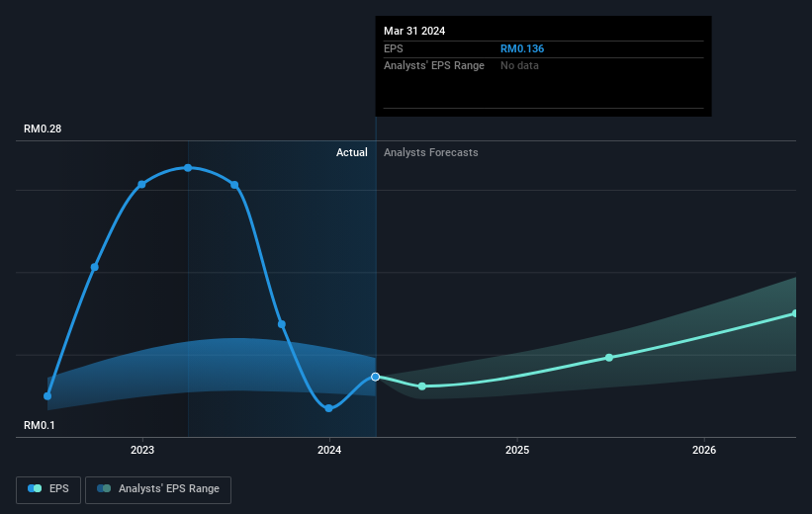Click the EPS point midway down the decline
The width and height of the screenshot is (812, 514).
282,324
